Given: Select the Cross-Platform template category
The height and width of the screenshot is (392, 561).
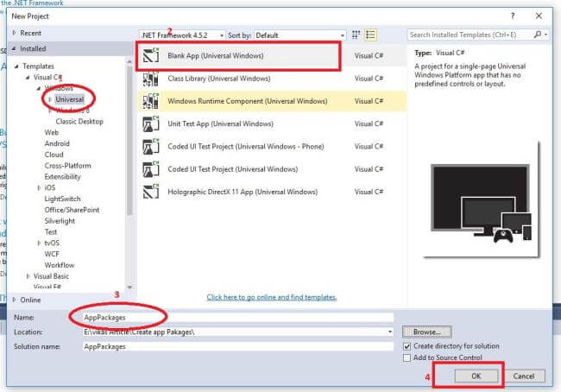Looking at the screenshot, I should tap(67, 166).
